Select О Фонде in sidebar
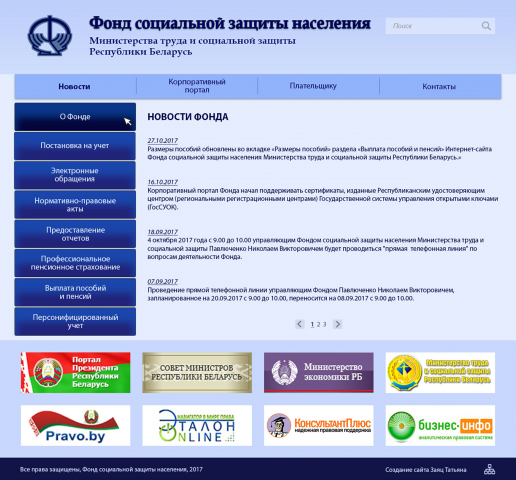This screenshot has width=516, height=480. pos(75,117)
